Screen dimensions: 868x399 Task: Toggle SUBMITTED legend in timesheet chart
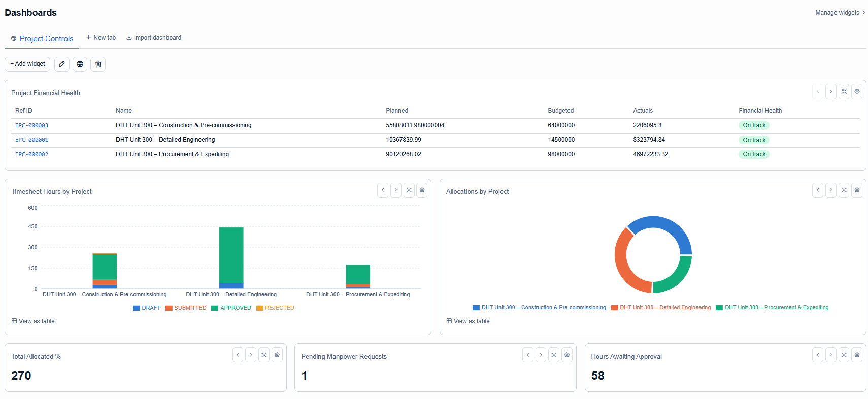tap(186, 308)
